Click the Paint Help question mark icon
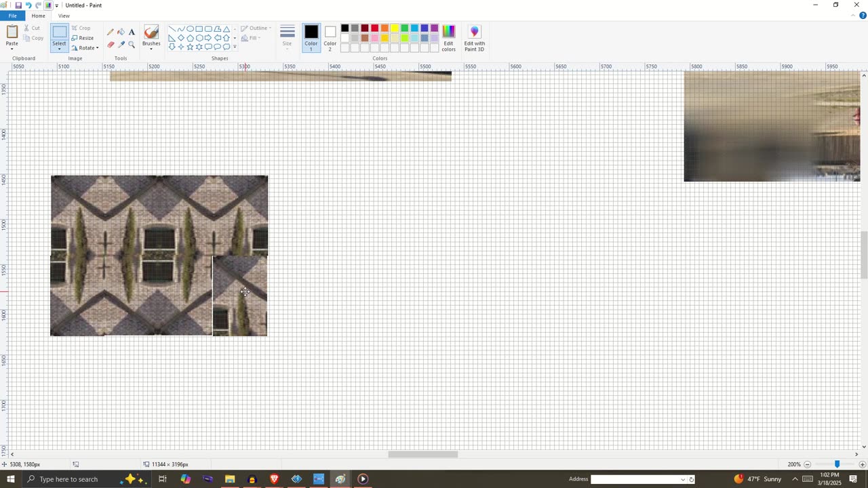 (863, 16)
